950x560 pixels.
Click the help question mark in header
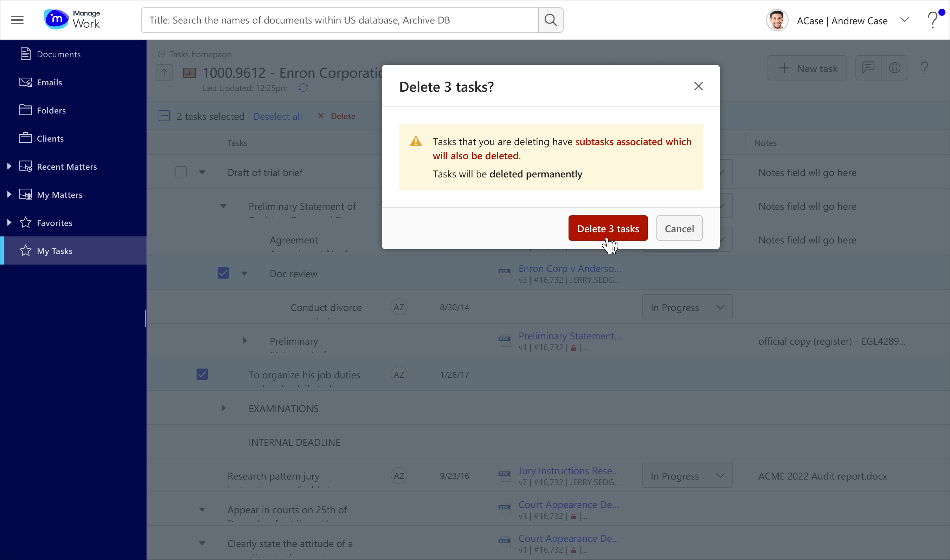pos(933,20)
